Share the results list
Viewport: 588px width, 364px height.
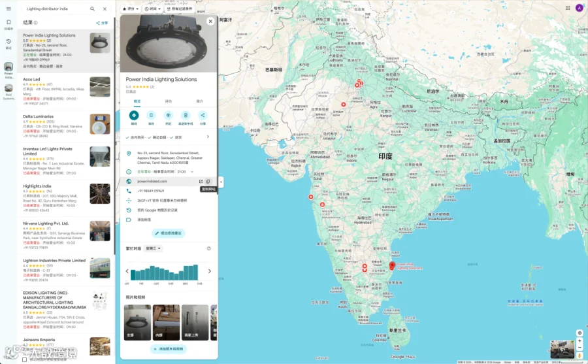[x=102, y=23]
